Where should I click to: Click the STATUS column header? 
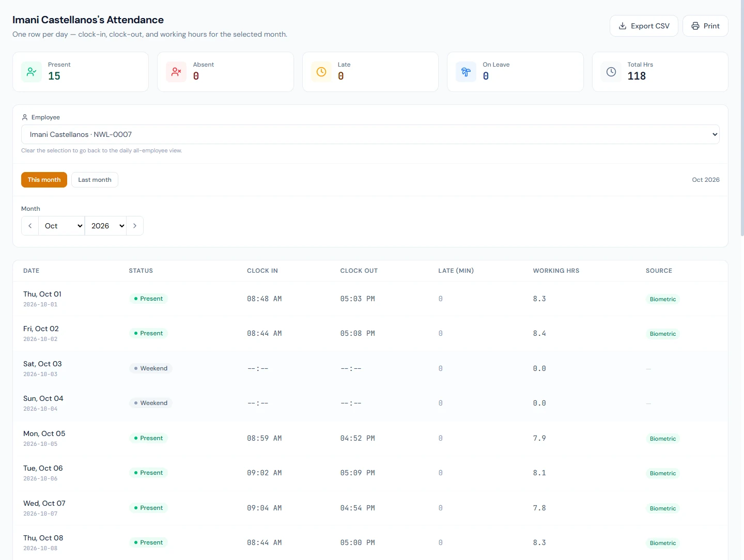click(141, 271)
